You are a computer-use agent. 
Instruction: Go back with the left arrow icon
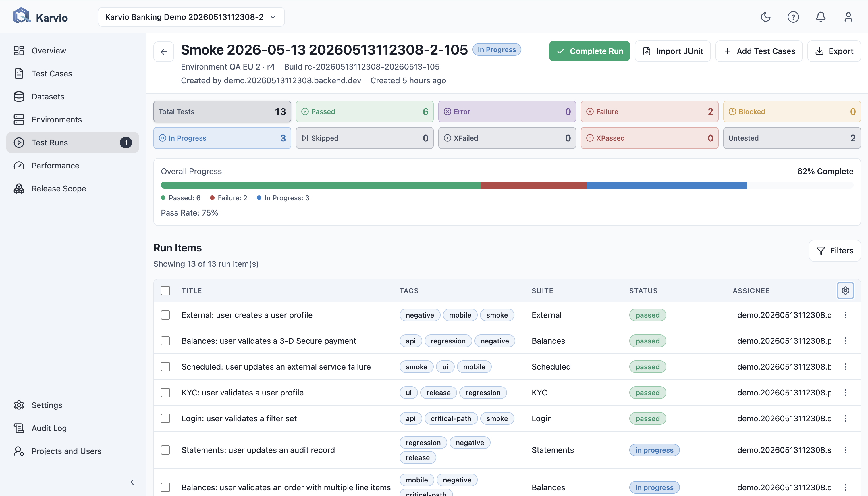pyautogui.click(x=164, y=51)
